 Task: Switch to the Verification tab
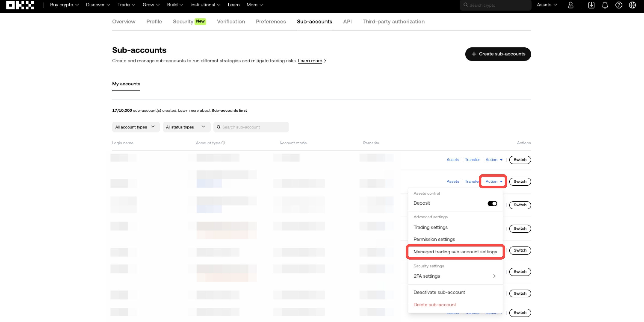(230, 21)
